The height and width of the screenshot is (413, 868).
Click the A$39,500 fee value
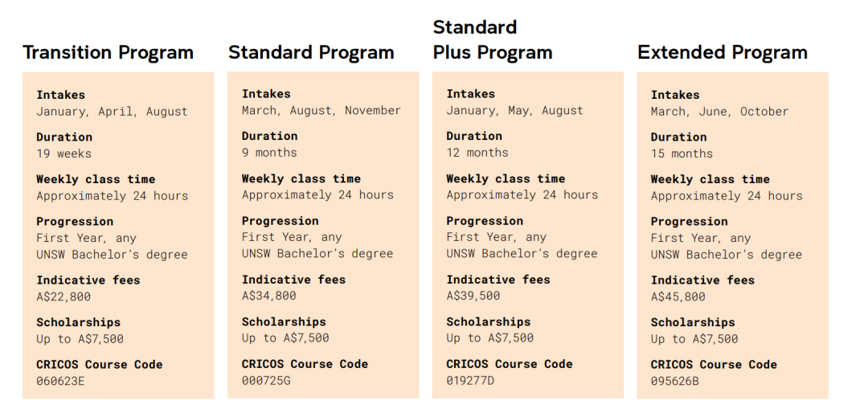[x=473, y=296]
